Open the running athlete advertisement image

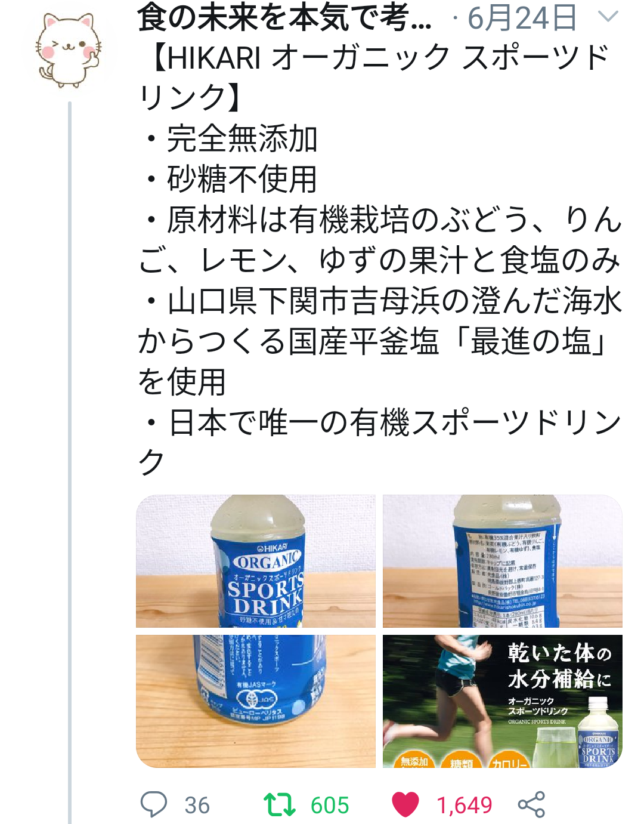503,701
